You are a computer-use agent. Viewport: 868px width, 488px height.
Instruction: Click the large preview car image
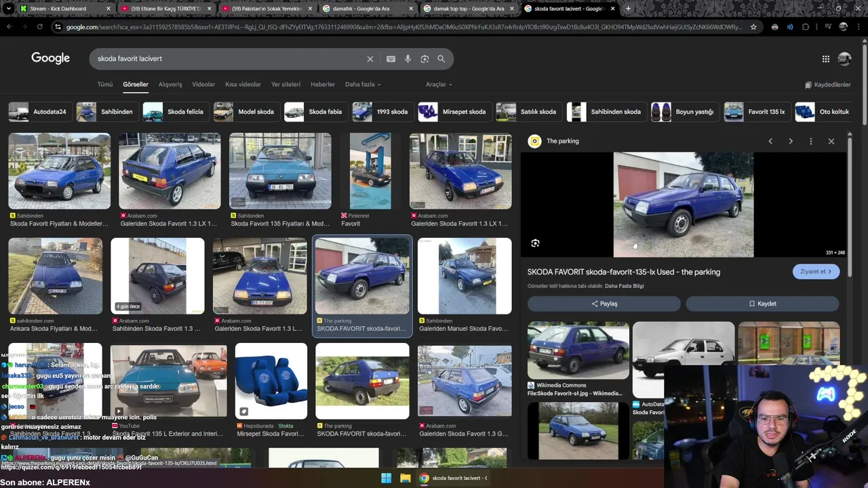[x=684, y=205]
